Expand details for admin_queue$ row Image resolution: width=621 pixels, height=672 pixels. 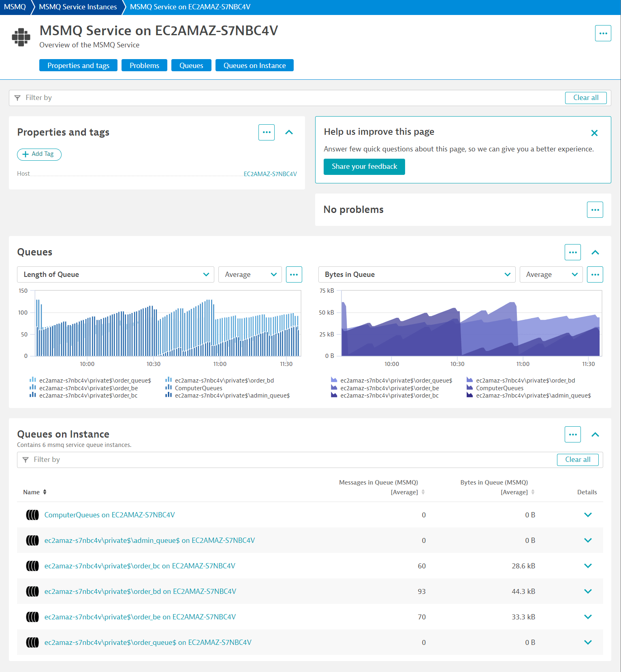588,540
